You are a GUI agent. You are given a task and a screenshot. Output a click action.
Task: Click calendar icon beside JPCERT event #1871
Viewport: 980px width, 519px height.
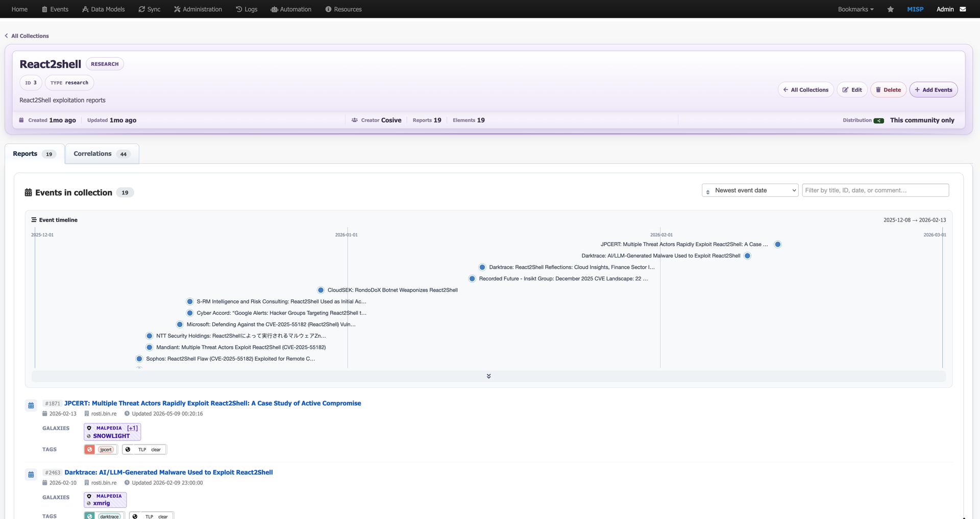(x=31, y=406)
